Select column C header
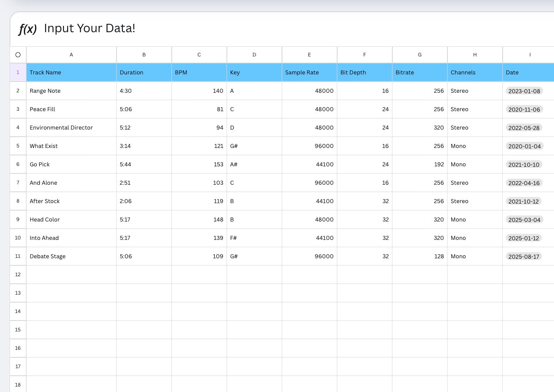The width and height of the screenshot is (554, 392). tap(199, 55)
